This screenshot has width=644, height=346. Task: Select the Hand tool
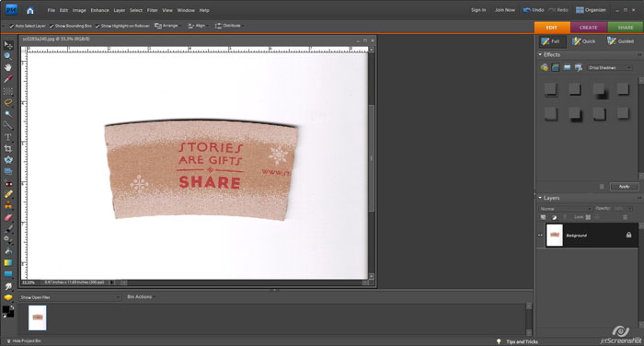point(7,67)
